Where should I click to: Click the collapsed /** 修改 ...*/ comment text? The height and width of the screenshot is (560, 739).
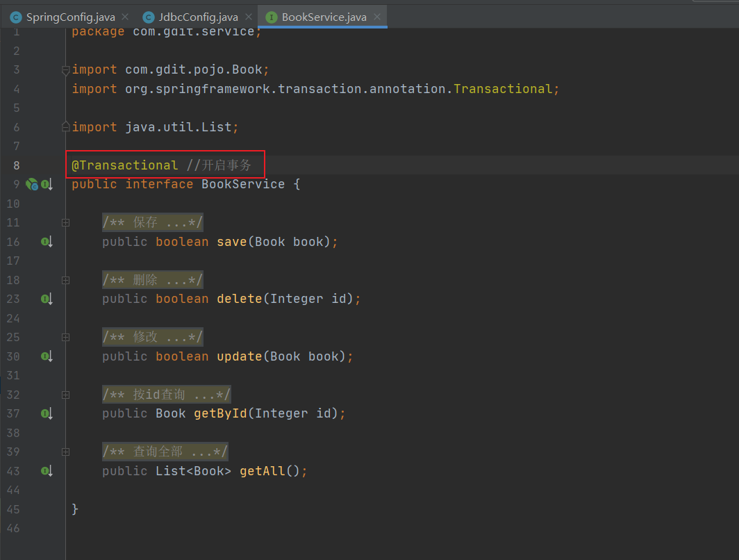[x=153, y=337]
